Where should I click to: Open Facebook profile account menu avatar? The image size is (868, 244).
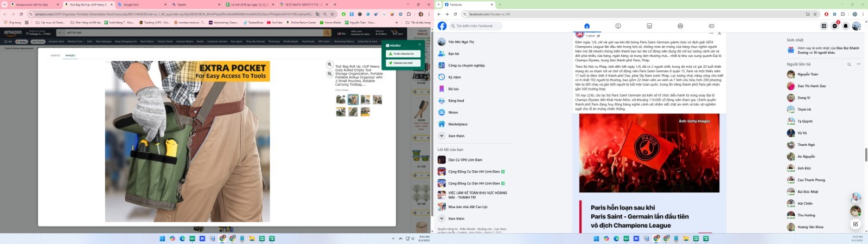coord(856,26)
